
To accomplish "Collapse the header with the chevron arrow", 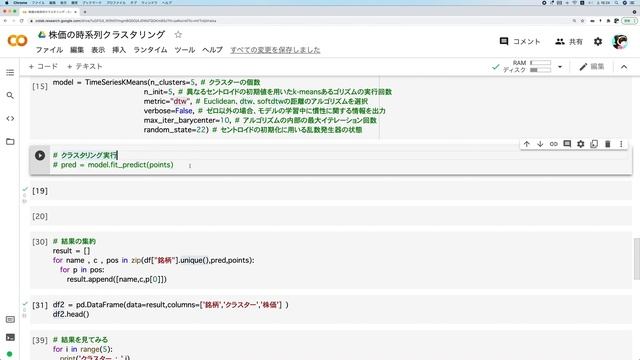I will 624,67.
